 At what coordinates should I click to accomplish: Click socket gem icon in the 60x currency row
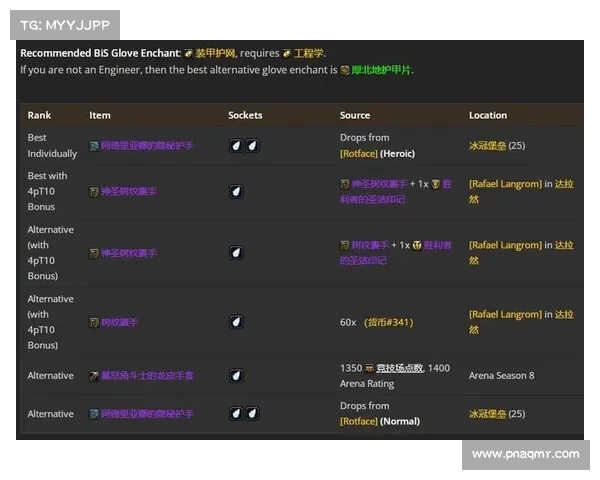(236, 322)
